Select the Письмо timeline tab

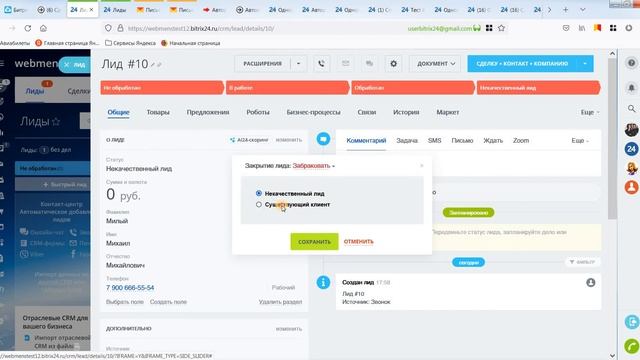click(x=462, y=140)
